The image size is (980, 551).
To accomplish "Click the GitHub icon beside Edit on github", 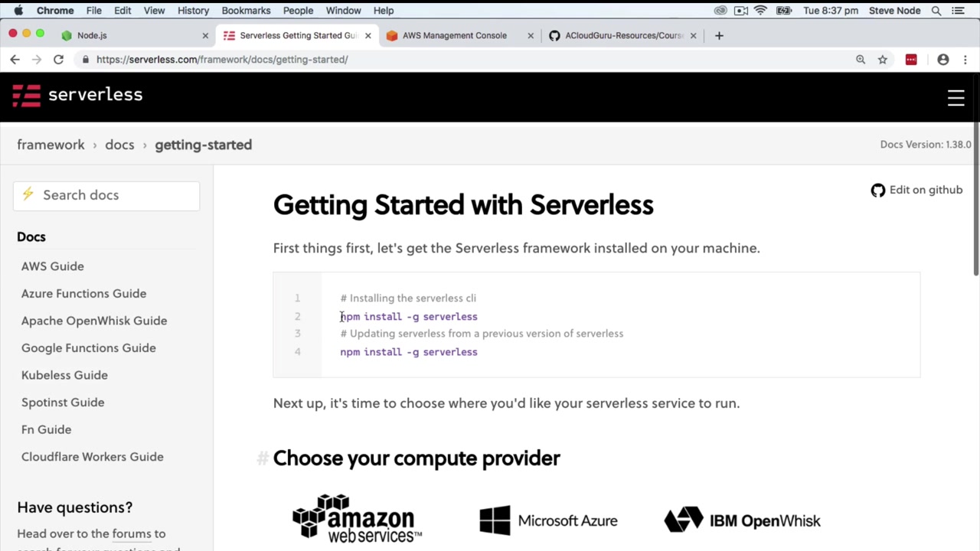I will (877, 191).
